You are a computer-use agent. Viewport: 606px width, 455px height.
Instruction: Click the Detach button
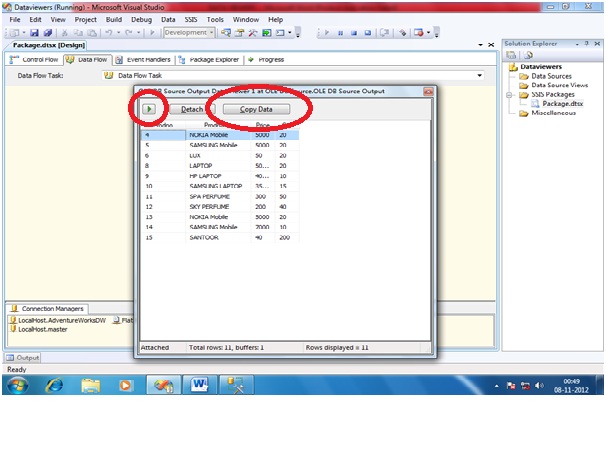pyautogui.click(x=191, y=108)
